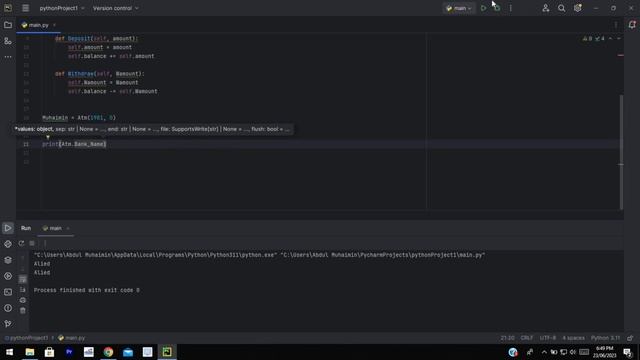This screenshot has height=360, width=640.
Task: Click the def Deposit method line
Action: point(96,39)
